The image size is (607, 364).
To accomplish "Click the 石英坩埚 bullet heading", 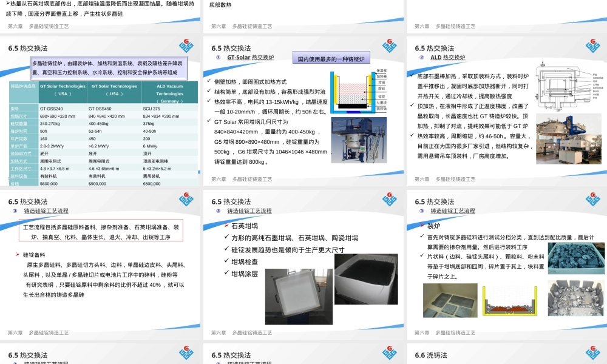I will [245, 226].
